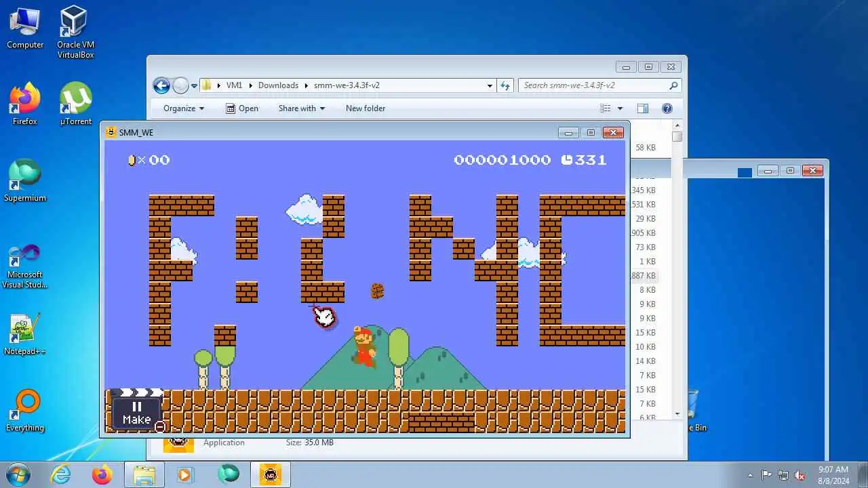This screenshot has width=868, height=488.
Task: Open Notepad++ desktop shortcut
Action: pos(25,335)
